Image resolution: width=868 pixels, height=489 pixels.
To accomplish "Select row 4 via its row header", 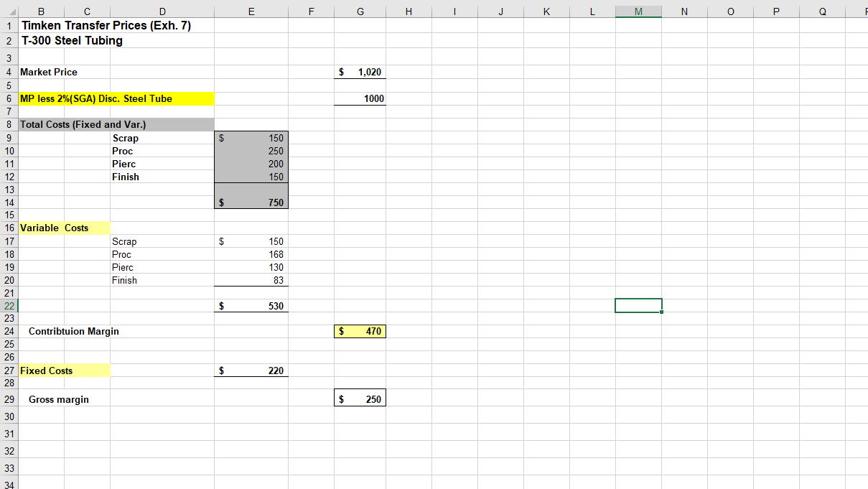I will pos(9,72).
